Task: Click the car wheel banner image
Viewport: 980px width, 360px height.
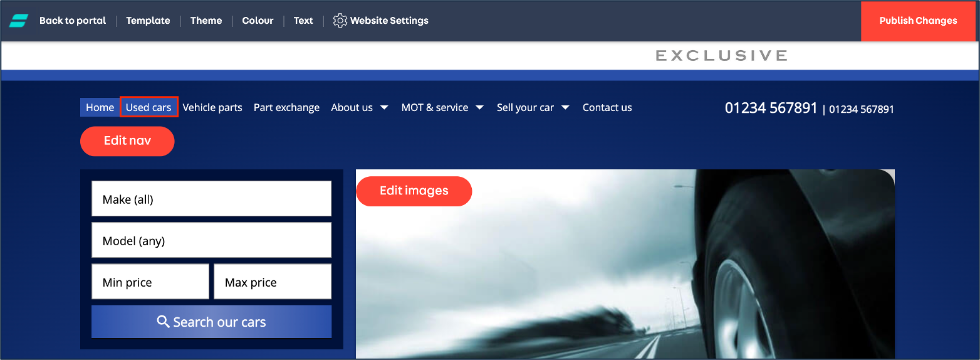Action: [625, 263]
